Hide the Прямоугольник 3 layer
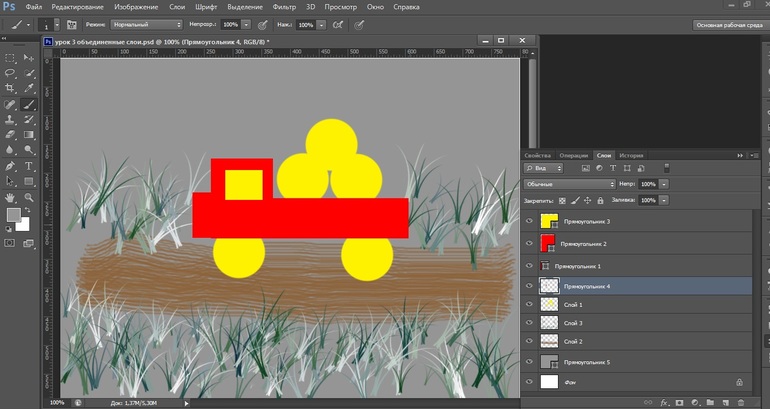 coord(529,221)
